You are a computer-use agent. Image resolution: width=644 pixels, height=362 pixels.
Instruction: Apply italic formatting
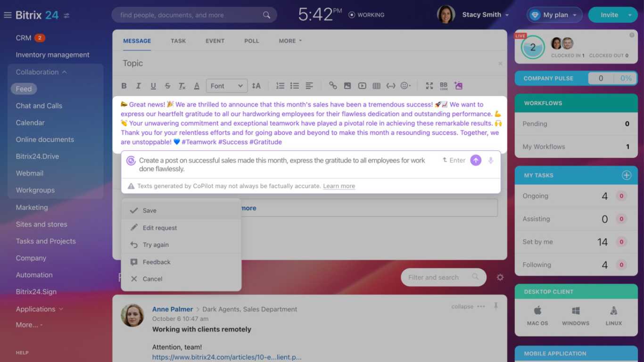[139, 86]
